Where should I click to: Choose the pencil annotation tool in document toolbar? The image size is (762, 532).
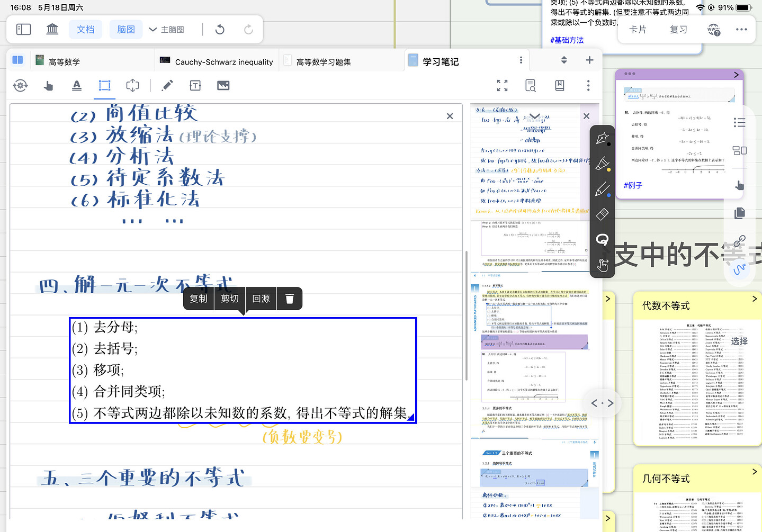[x=167, y=86]
